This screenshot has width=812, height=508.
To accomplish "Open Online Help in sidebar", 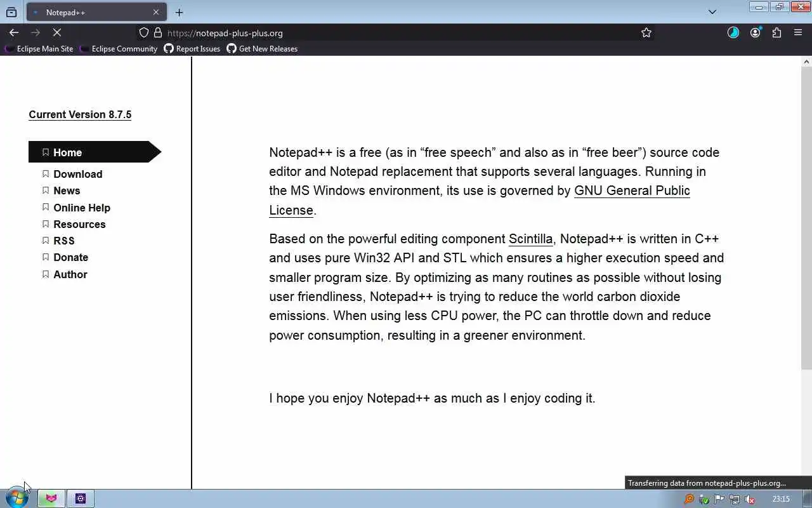I will 82,208.
